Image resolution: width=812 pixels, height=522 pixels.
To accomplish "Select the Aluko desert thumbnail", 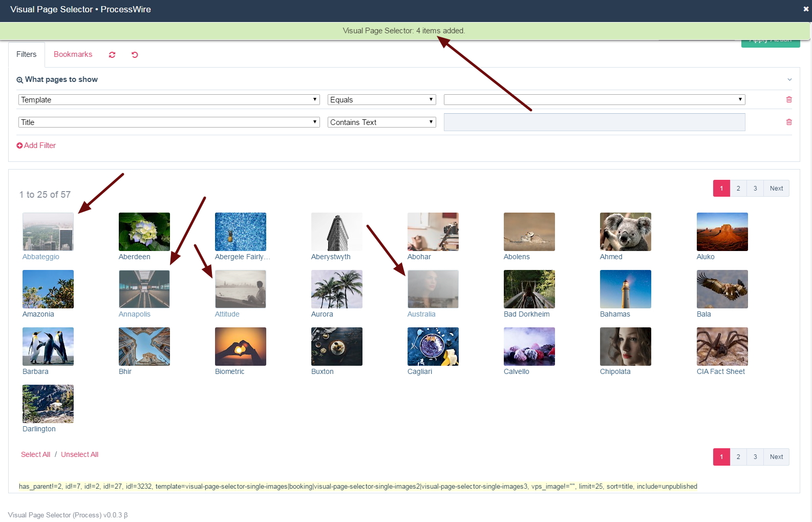I will pyautogui.click(x=722, y=232).
